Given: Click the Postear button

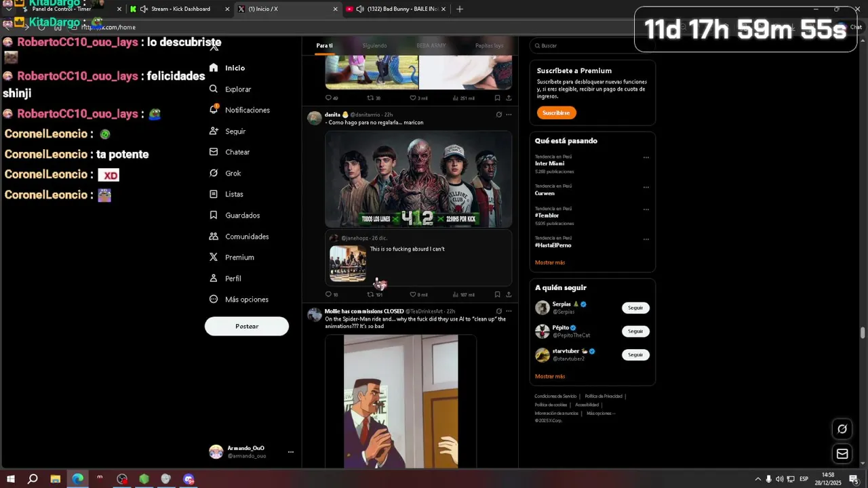Looking at the screenshot, I should [x=247, y=326].
